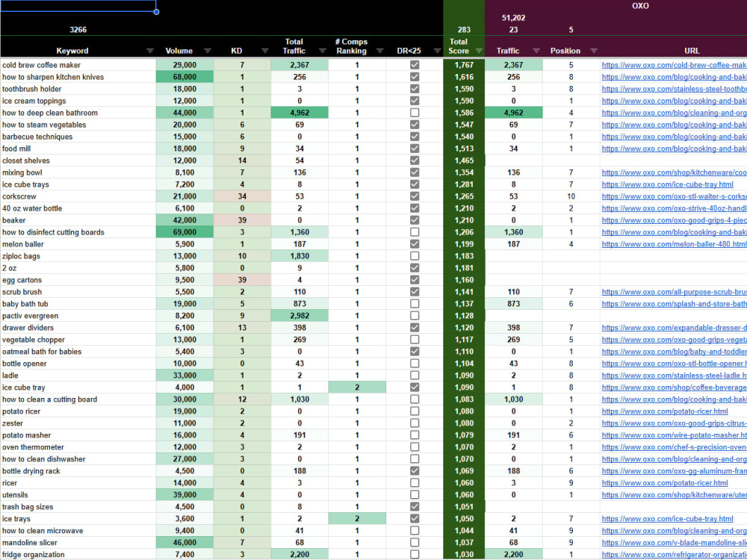Open the Keyword column filter icon

[x=150, y=51]
